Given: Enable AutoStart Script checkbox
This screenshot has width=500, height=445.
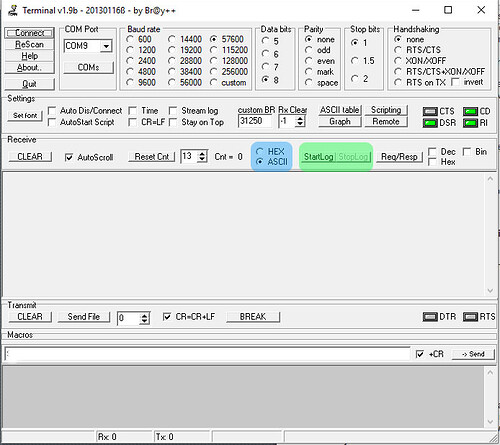Looking at the screenshot, I should pos(52,122).
